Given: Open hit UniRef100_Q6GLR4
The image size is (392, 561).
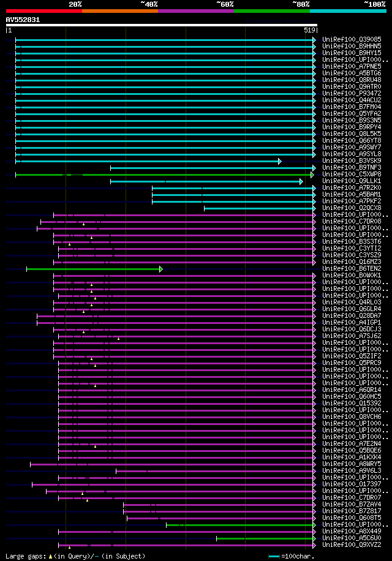Looking at the screenshot, I should click(x=352, y=309).
